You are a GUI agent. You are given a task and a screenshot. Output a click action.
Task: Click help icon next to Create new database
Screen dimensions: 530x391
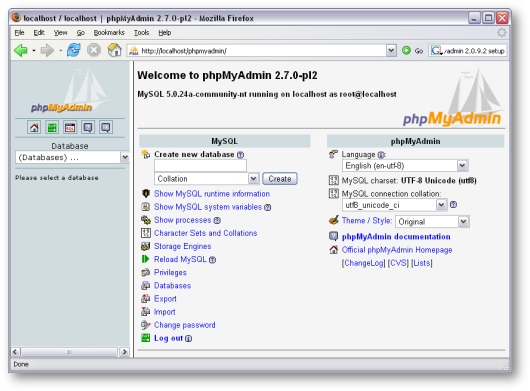[x=240, y=155]
